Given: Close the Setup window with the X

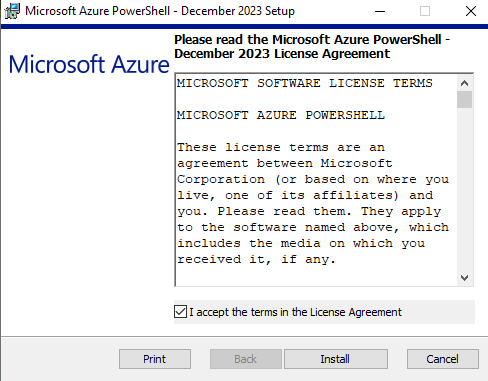Looking at the screenshot, I should pos(471,11).
